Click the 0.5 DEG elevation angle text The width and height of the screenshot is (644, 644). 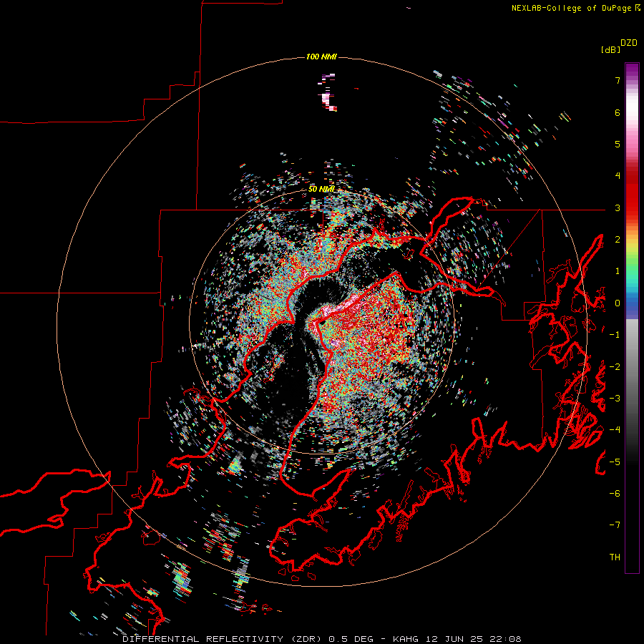(351, 639)
